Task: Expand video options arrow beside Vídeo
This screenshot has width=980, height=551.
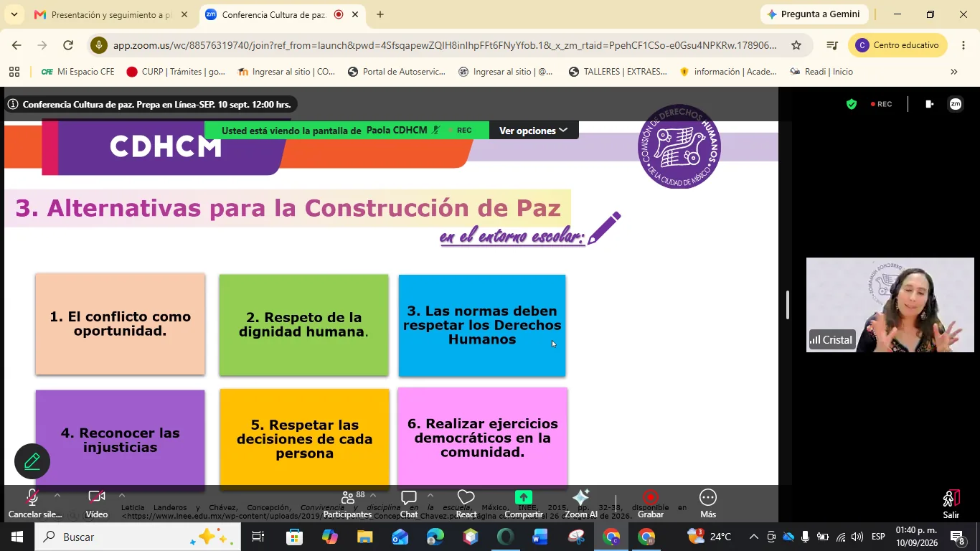Action: pos(122,496)
